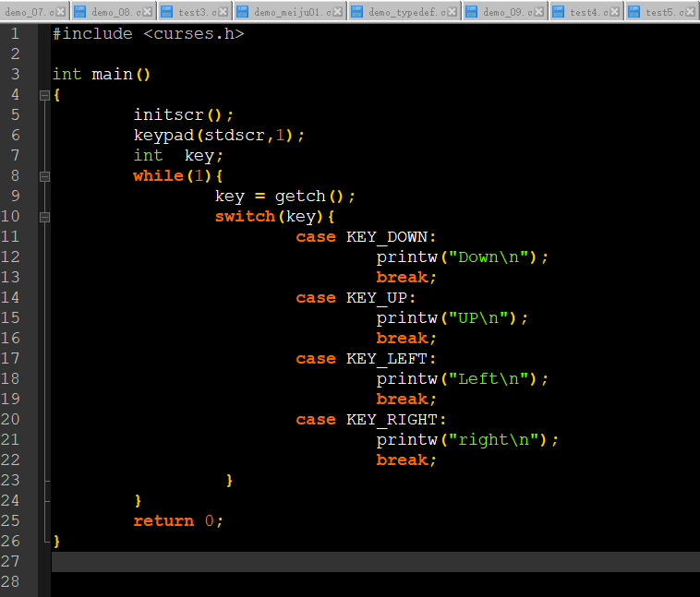The image size is (700, 597).
Task: Click the save icon on demo_meiju01.c tab
Action: [x=242, y=12]
